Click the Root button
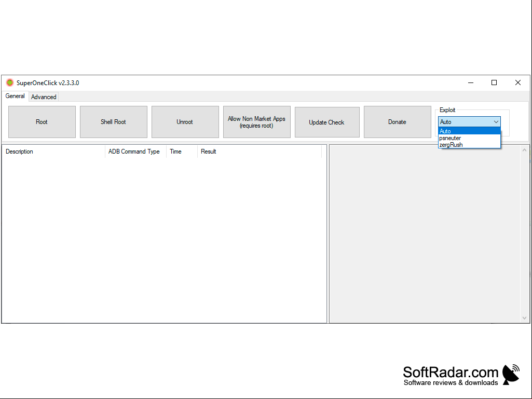Viewport: 532px width, 399px height. click(x=42, y=122)
